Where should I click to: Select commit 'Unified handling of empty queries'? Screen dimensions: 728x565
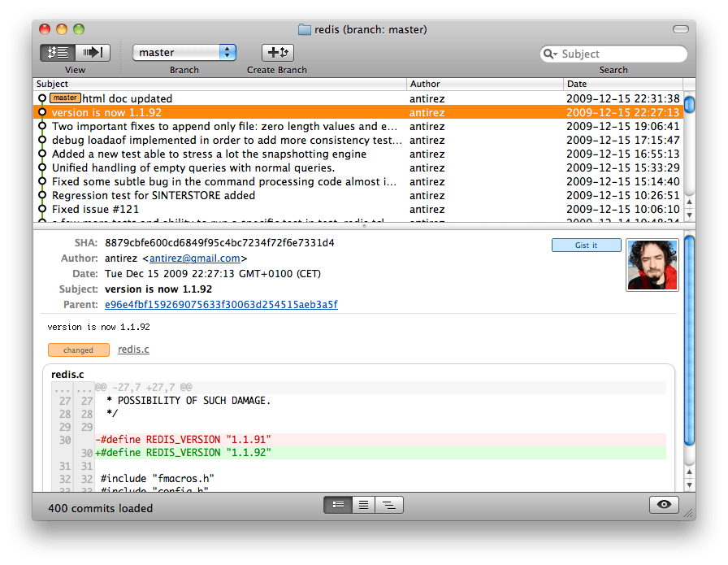click(x=358, y=167)
